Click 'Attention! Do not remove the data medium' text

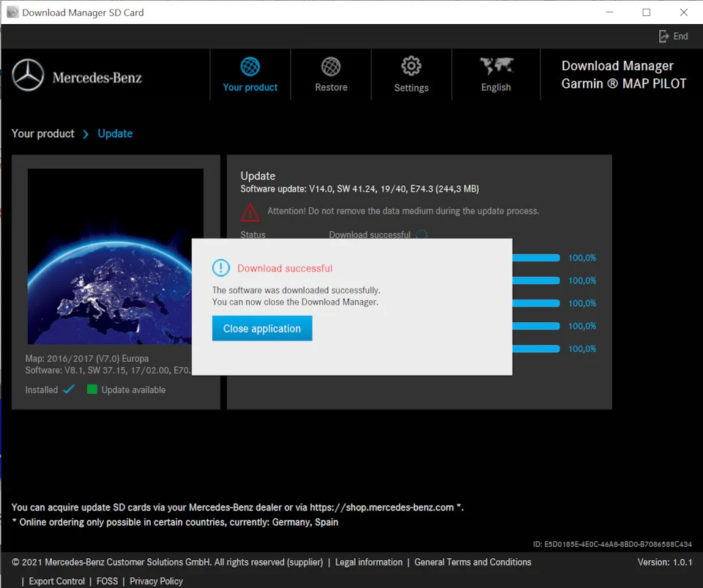tap(403, 211)
